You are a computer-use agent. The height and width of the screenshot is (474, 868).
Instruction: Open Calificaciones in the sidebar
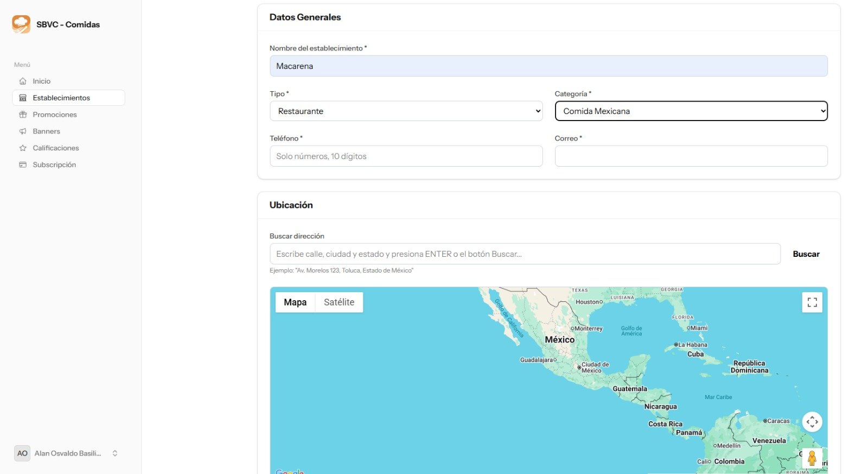(x=68, y=148)
